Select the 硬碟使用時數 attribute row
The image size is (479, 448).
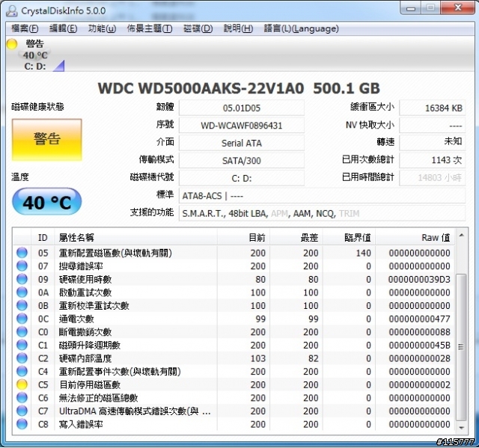click(x=234, y=279)
